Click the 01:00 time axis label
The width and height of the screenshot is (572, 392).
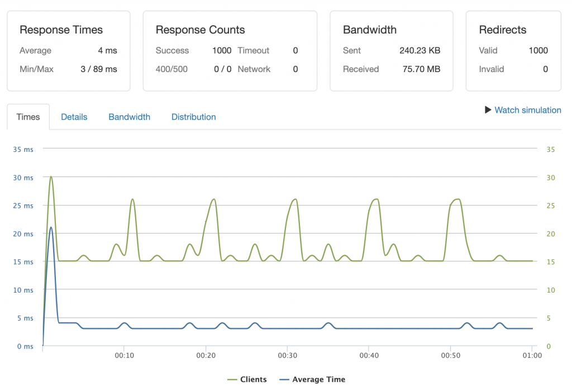click(532, 356)
